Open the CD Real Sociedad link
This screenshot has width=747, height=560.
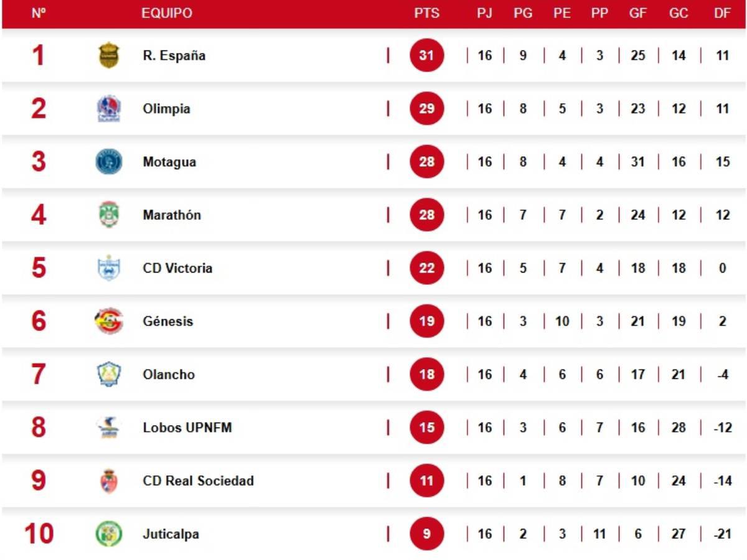click(198, 481)
